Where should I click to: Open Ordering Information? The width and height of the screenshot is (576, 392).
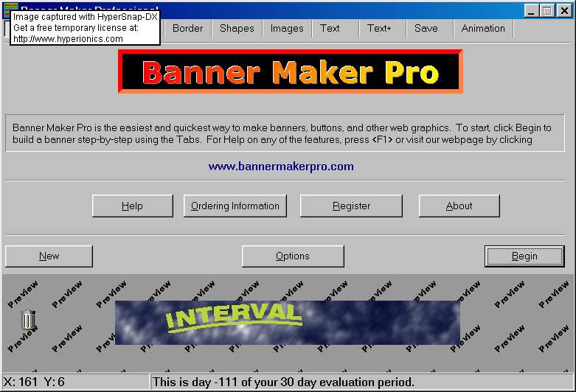click(235, 206)
